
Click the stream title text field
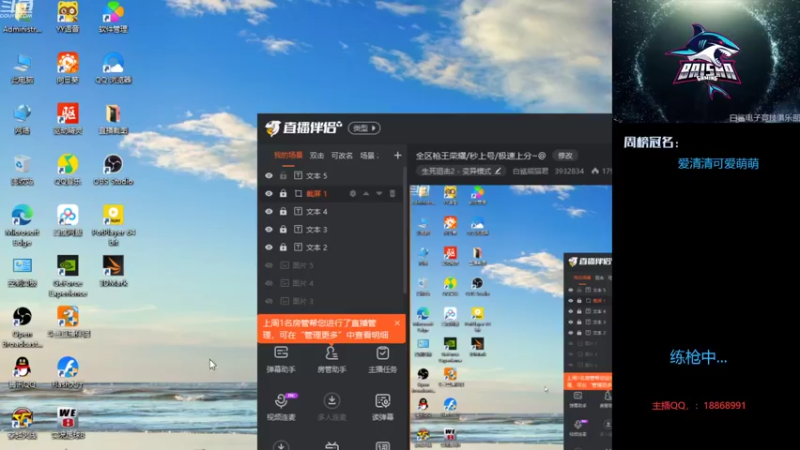coord(481,156)
